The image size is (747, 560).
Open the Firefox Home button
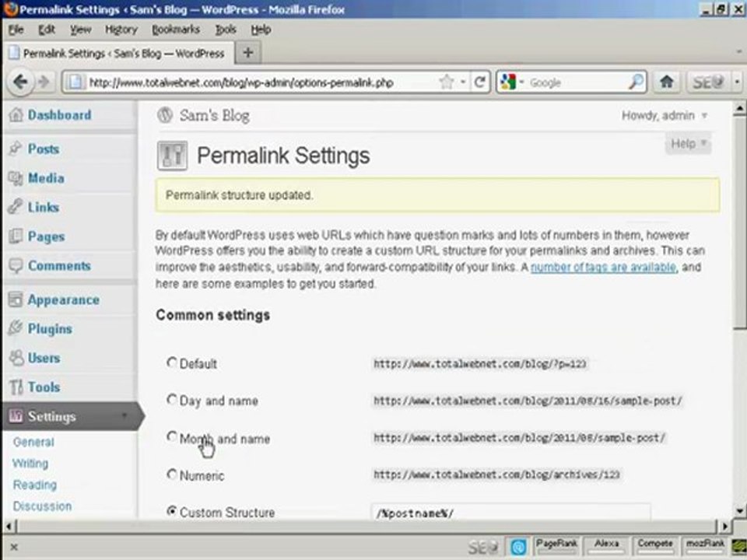click(667, 82)
